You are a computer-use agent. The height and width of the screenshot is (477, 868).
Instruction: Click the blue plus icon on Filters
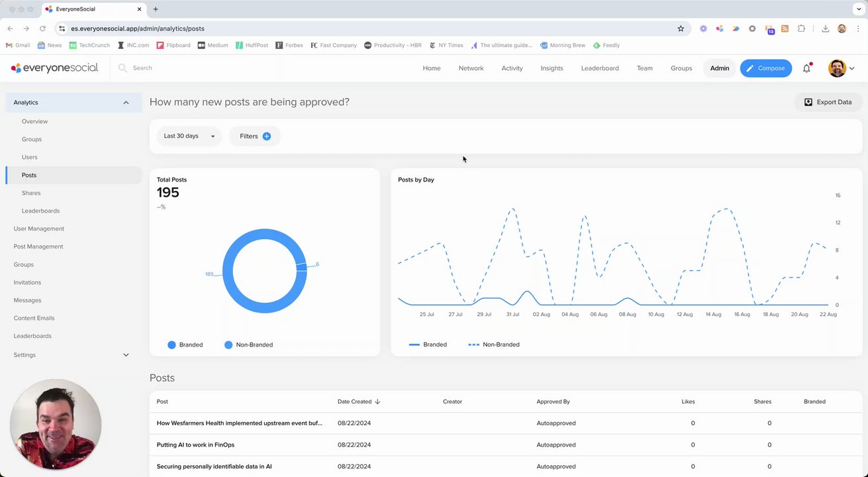pos(267,136)
